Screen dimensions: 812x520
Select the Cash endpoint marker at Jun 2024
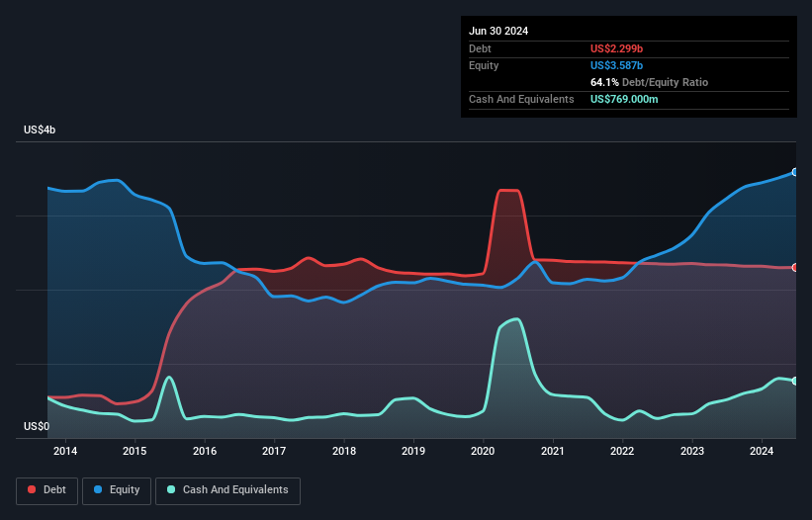[795, 381]
